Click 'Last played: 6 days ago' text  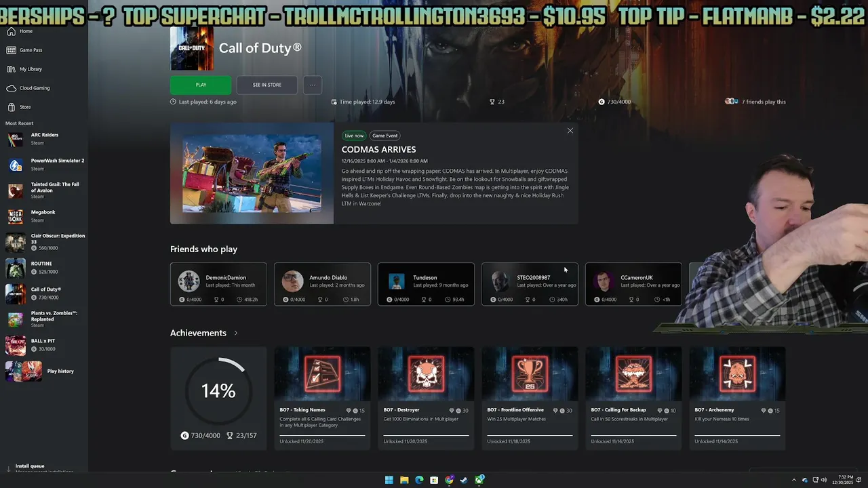click(x=208, y=102)
